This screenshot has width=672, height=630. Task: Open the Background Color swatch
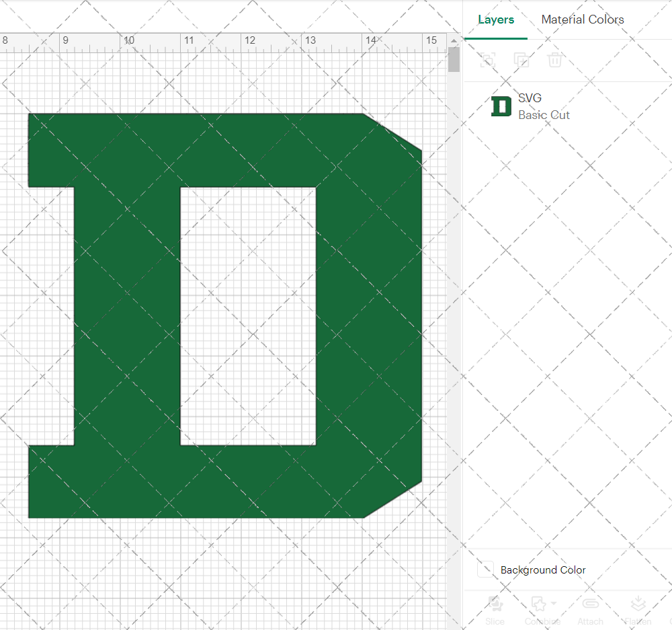coord(485,569)
